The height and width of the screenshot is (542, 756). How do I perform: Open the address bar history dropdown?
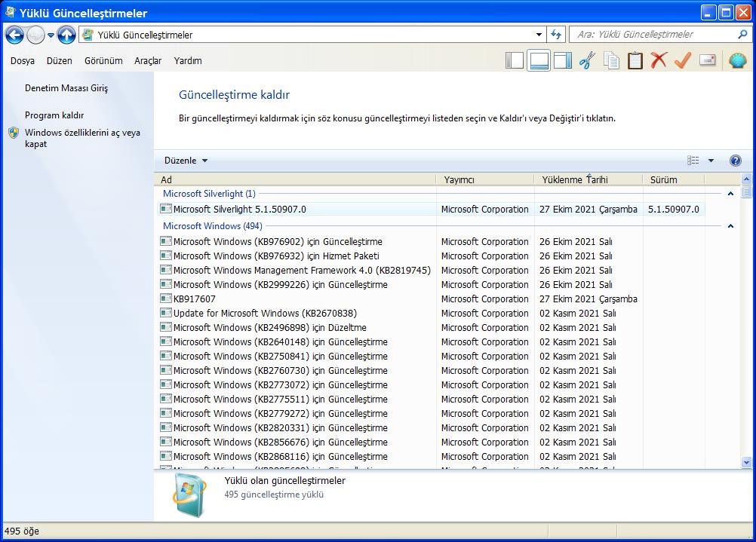coord(539,35)
